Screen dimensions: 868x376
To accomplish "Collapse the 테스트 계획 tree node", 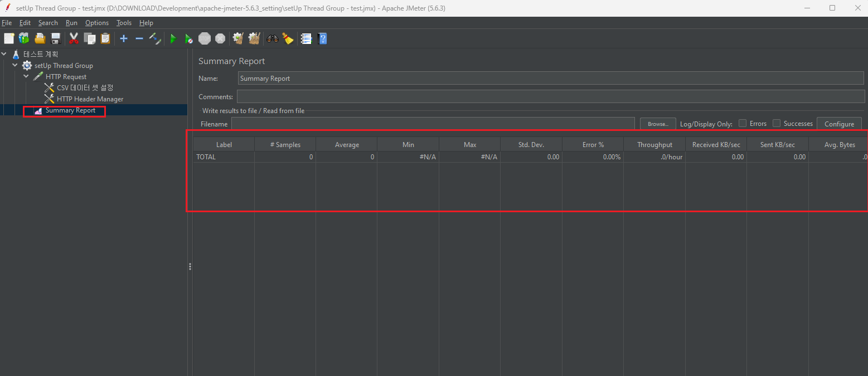I will click(4, 54).
